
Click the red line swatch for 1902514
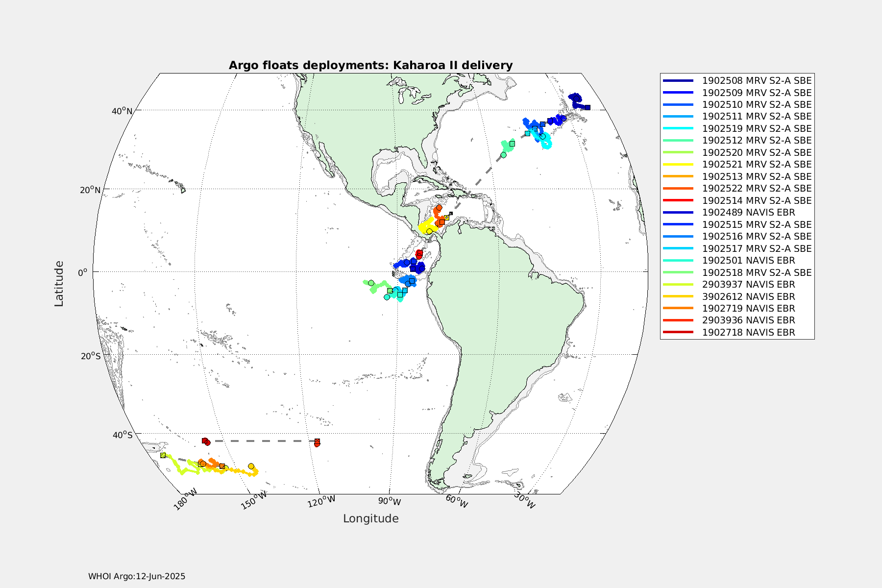coord(678,200)
